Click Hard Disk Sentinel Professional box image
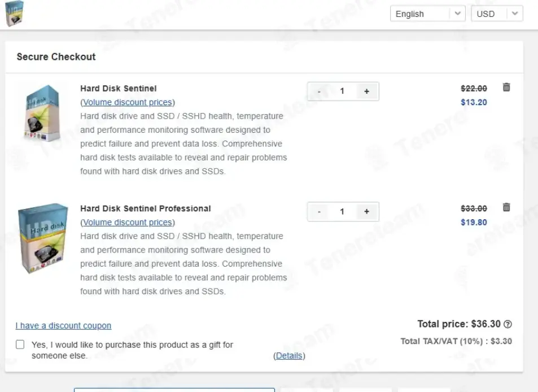This screenshot has height=392, width=538. coord(43,238)
